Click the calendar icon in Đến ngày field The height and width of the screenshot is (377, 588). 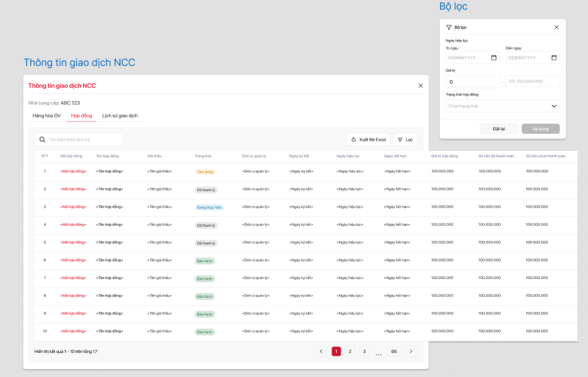click(x=553, y=57)
